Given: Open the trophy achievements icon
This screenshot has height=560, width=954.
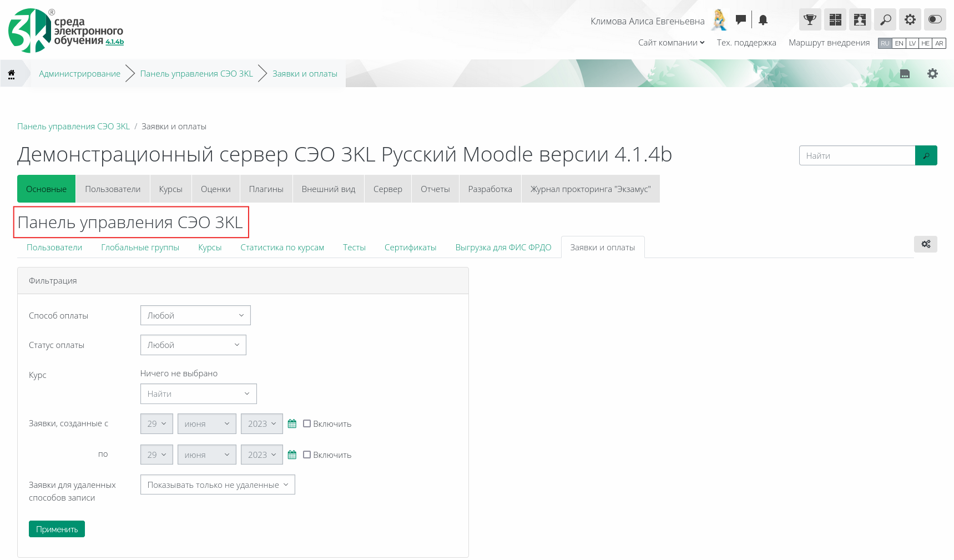Looking at the screenshot, I should coord(810,20).
